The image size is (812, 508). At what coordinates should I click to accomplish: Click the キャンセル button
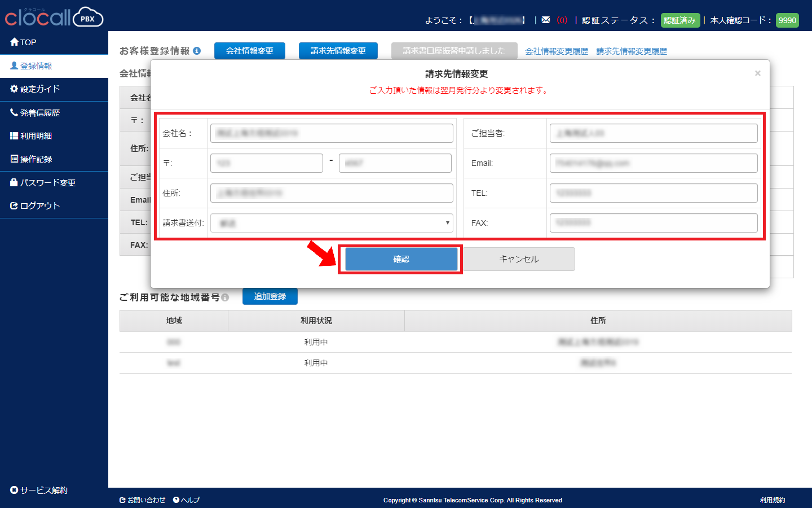519,259
